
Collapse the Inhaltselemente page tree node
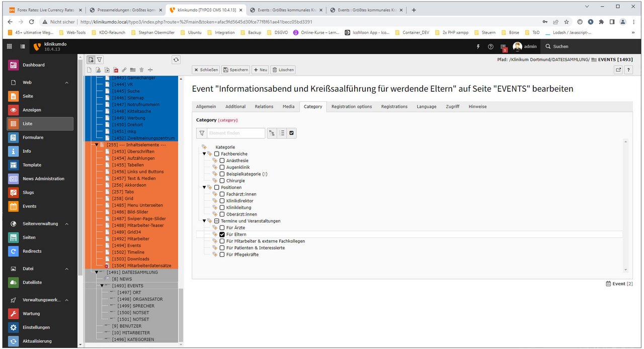[96, 145]
